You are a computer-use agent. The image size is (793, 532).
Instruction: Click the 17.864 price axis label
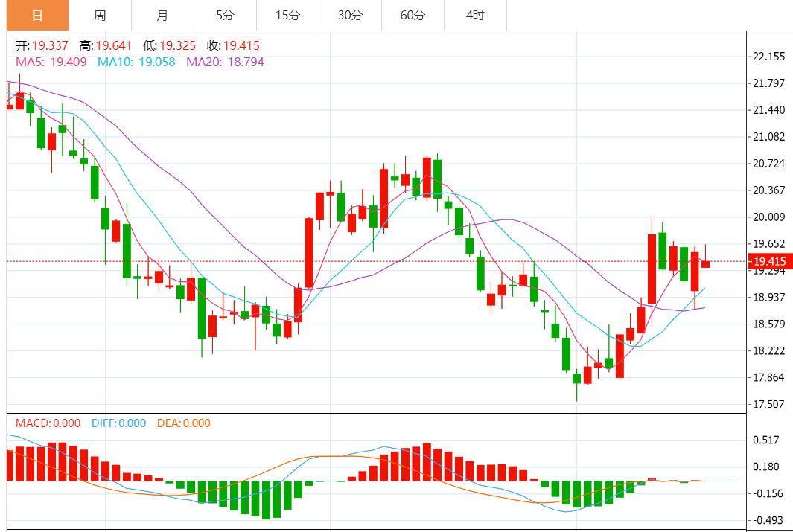pos(768,377)
